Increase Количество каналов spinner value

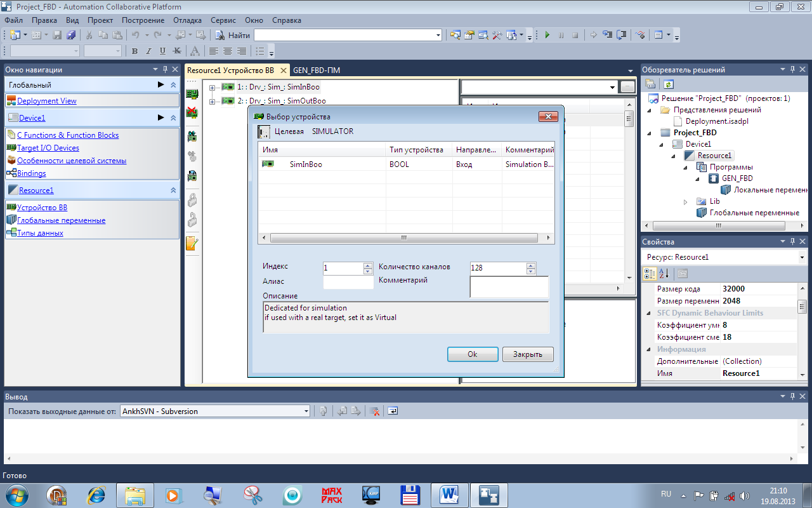point(532,265)
